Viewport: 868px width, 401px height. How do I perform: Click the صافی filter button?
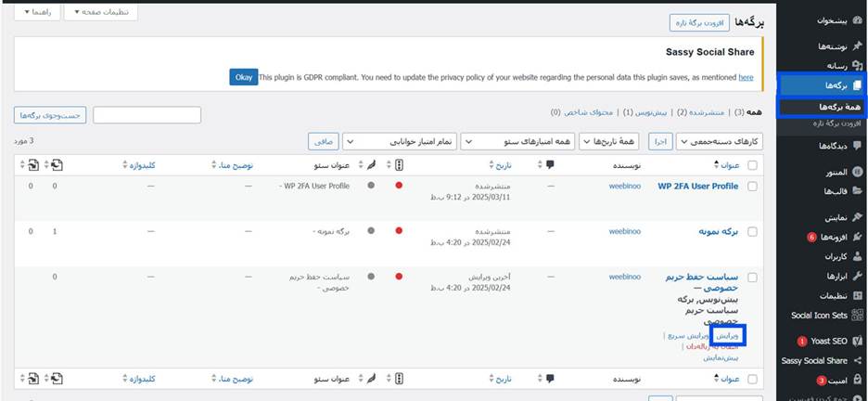click(x=324, y=142)
